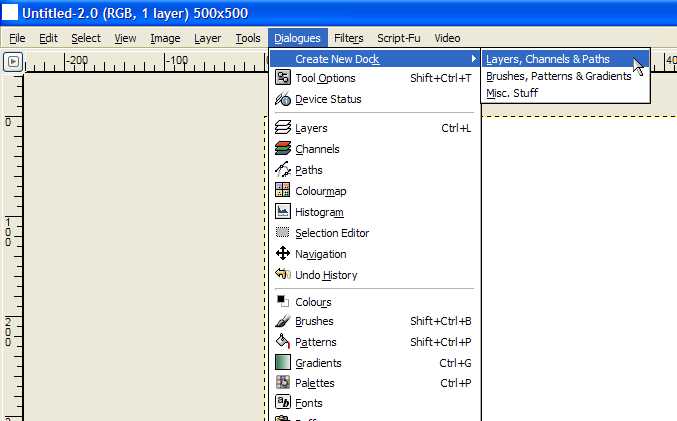Open the Brushes dialogue entry

coord(375,321)
